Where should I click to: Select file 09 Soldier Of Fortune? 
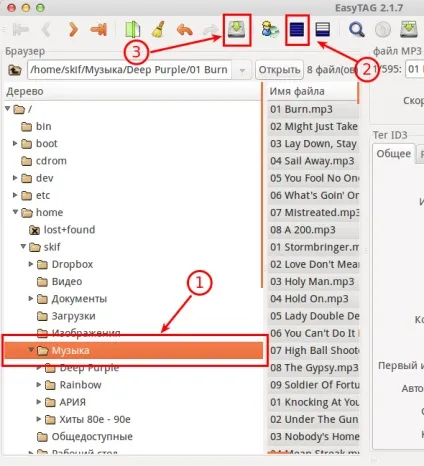click(313, 385)
